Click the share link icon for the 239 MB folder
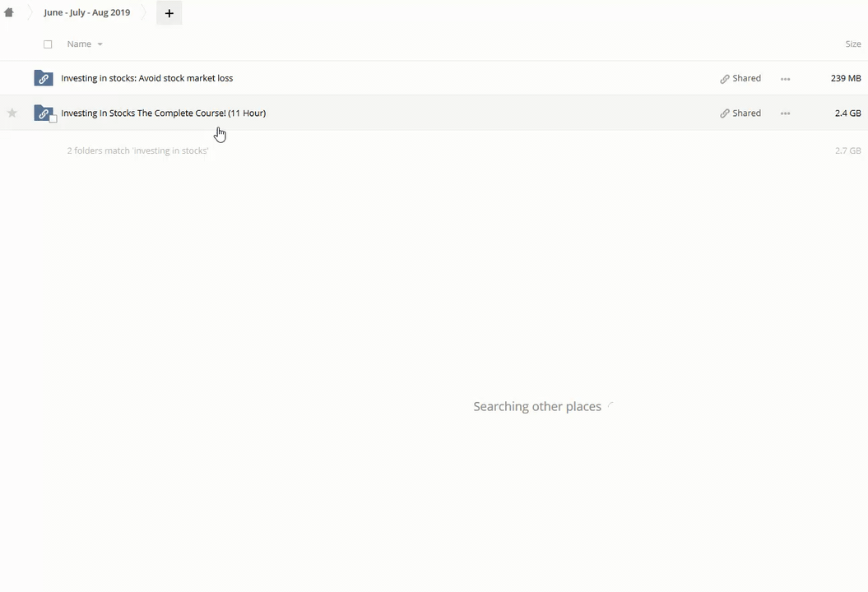The width and height of the screenshot is (868, 592). click(x=725, y=79)
